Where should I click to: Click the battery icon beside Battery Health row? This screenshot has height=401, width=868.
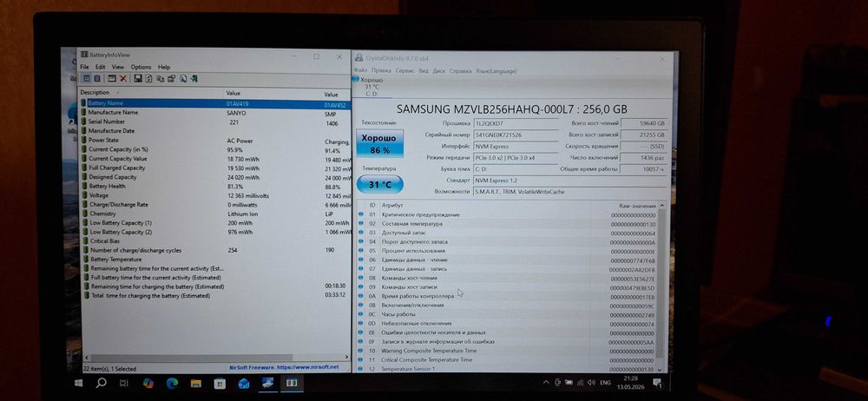(x=85, y=186)
